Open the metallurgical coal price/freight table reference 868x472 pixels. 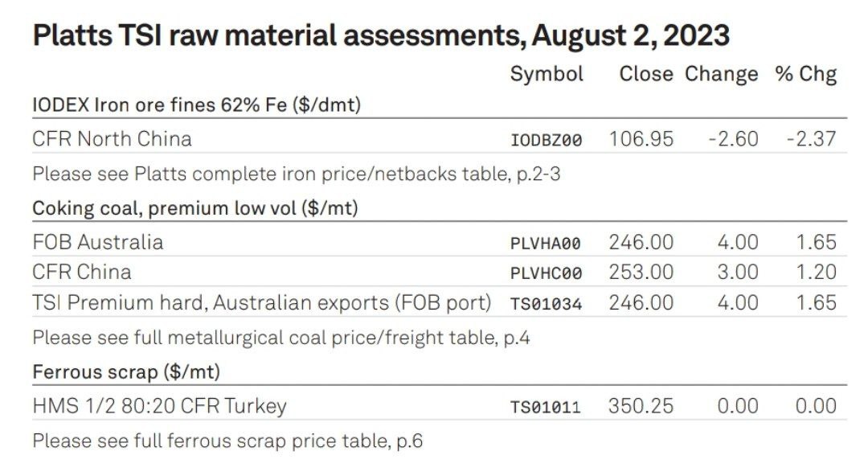coord(281,338)
